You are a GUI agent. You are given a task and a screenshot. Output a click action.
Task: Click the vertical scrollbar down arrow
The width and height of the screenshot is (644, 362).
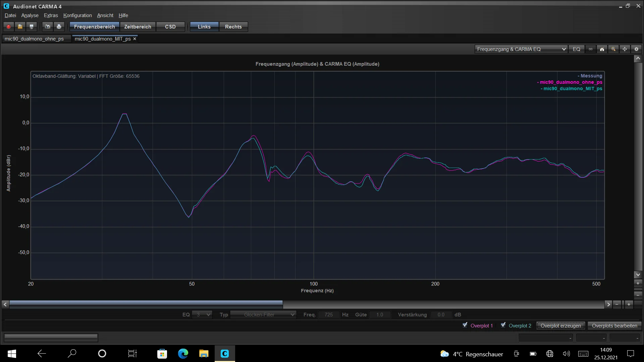coord(638,275)
